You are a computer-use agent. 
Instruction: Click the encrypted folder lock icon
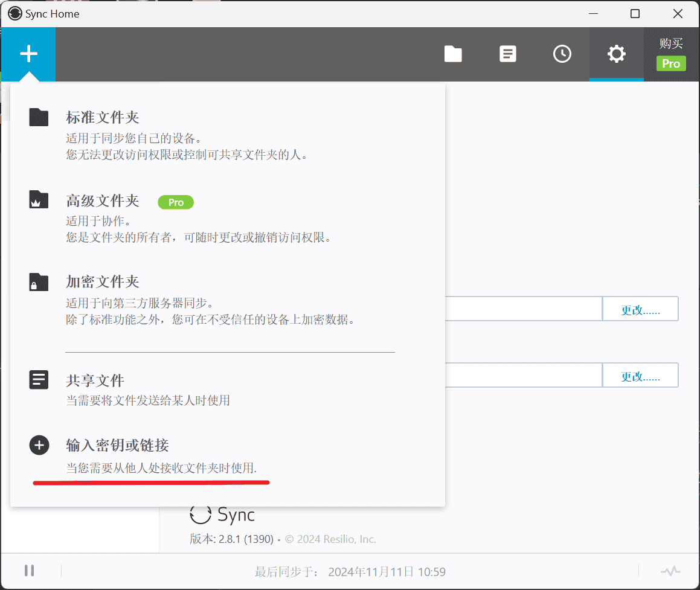click(39, 282)
